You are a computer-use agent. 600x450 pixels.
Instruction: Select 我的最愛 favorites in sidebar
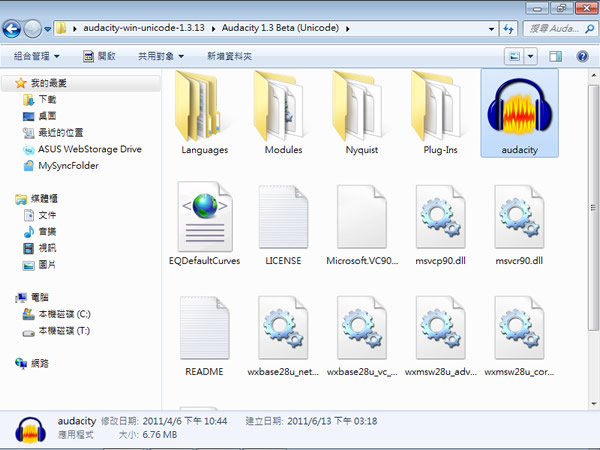tap(80, 83)
